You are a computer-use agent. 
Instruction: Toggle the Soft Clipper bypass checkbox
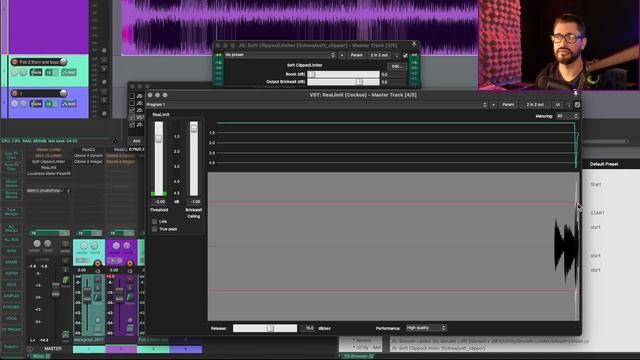[405, 55]
